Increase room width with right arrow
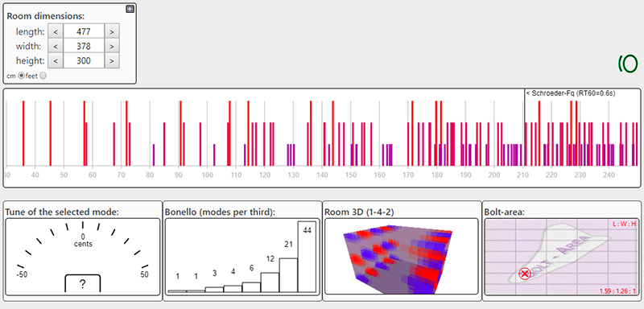The height and width of the screenshot is (309, 644). point(112,46)
